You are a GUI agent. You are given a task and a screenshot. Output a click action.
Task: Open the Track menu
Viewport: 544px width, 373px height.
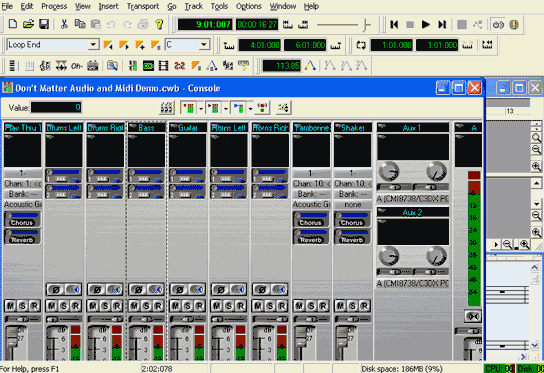[x=193, y=6]
